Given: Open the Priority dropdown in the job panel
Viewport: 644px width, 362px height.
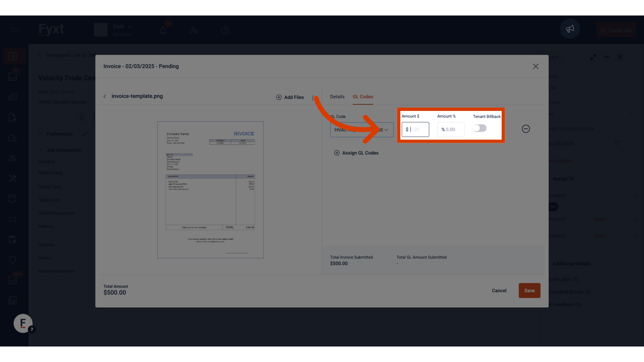Looking at the screenshot, I should [x=631, y=114].
